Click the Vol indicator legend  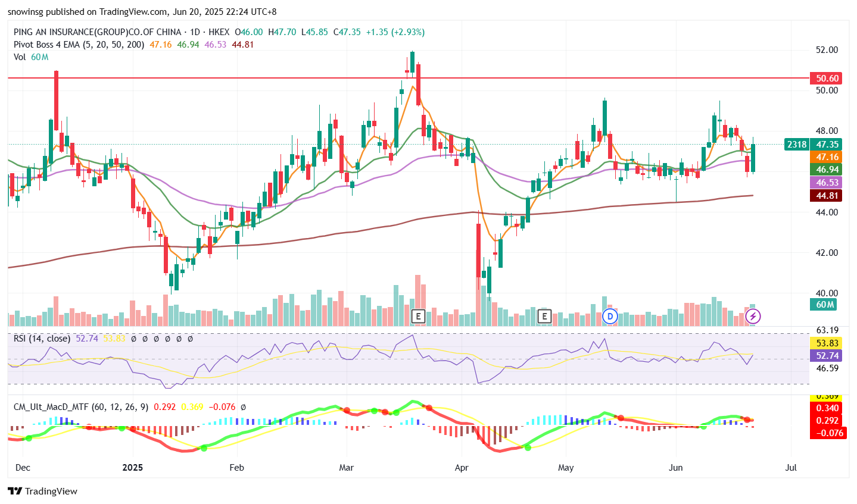20,57
